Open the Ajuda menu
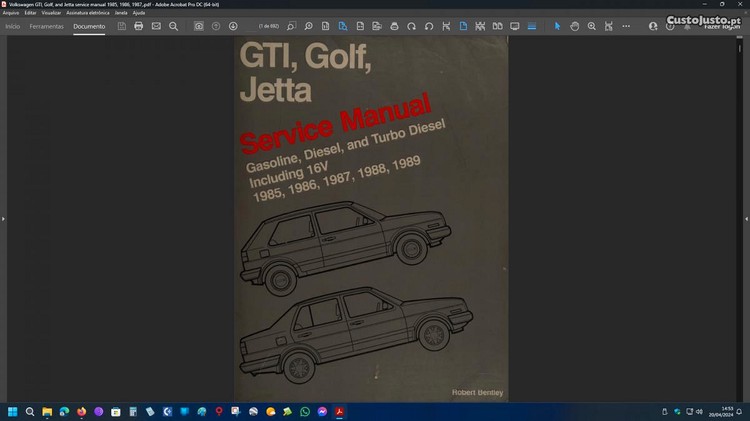 pos(139,12)
